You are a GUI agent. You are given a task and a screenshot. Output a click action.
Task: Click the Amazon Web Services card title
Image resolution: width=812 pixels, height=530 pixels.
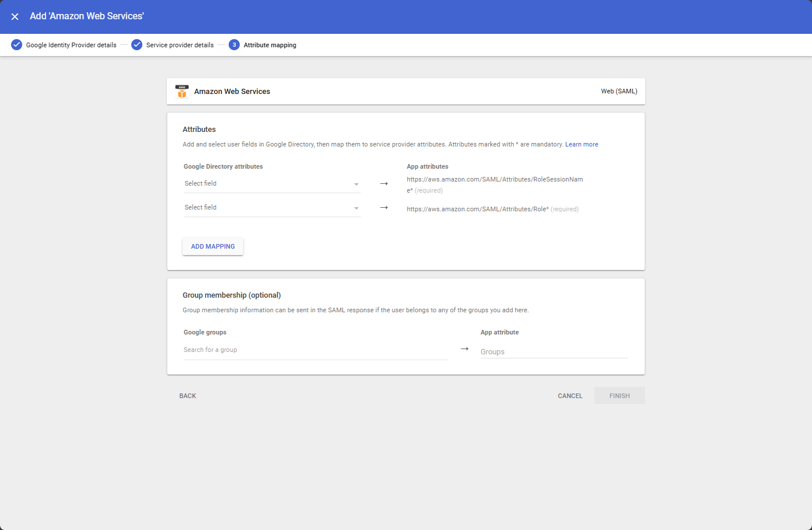click(x=232, y=92)
